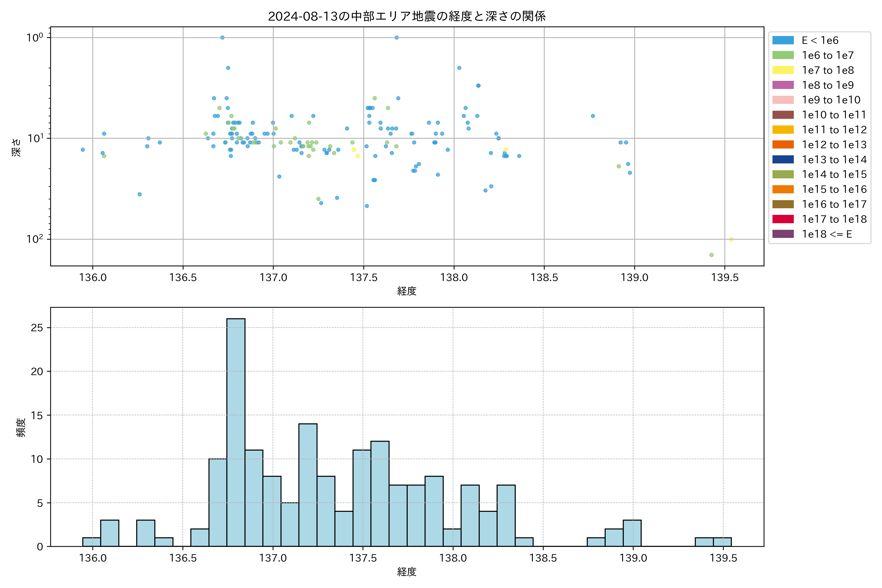Click the '1e10 to 1e11' legend label
The height and width of the screenshot is (588, 882).
click(x=834, y=115)
